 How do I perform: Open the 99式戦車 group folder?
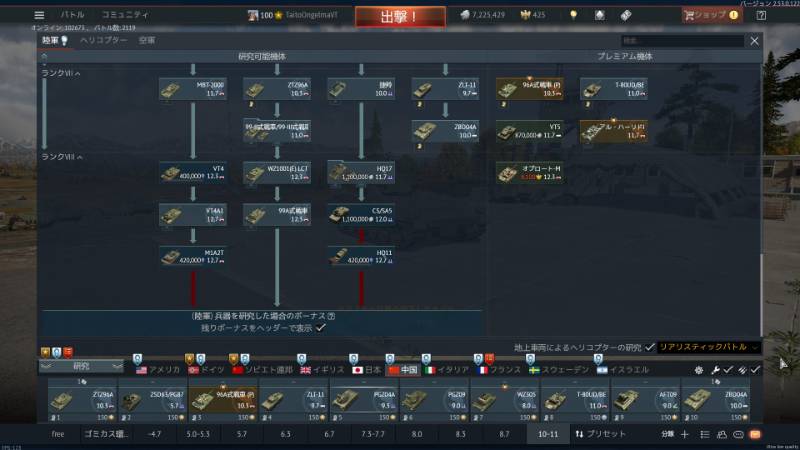pos(277,131)
